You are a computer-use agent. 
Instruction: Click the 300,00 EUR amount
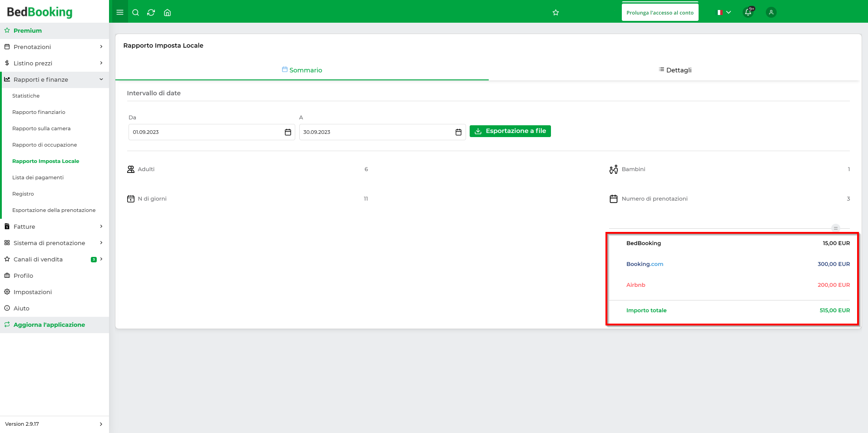tap(833, 264)
